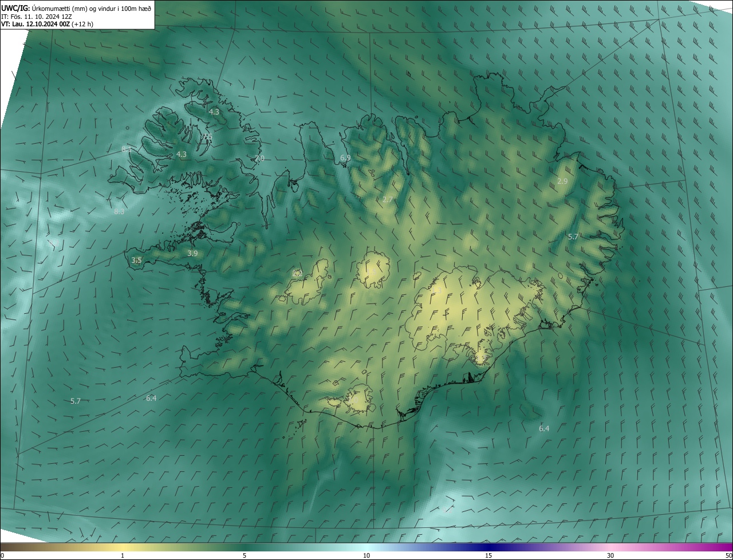Click the 3.9 value label
The width and height of the screenshot is (733, 560).
(x=192, y=253)
